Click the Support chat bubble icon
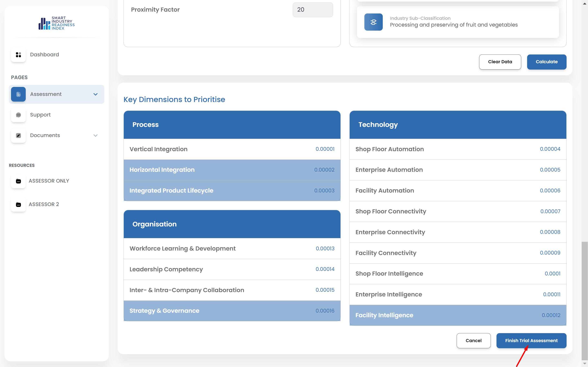This screenshot has height=367, width=588. point(18,115)
